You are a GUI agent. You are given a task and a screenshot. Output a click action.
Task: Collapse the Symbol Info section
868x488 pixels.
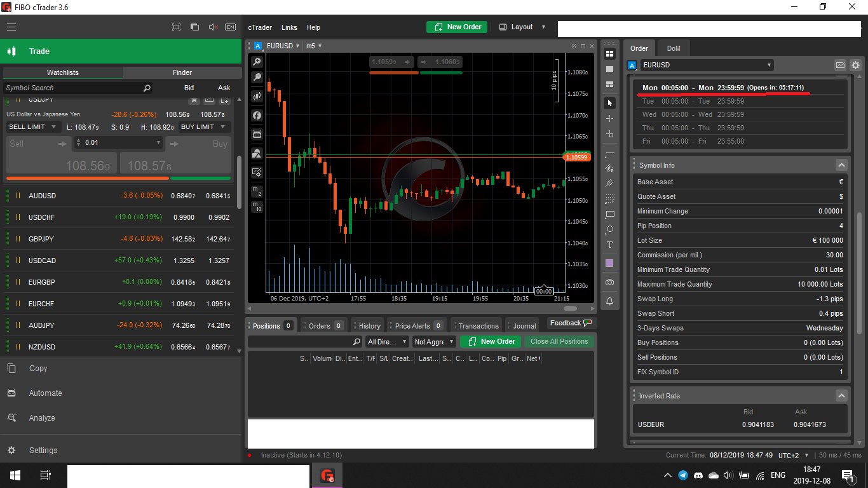click(x=841, y=165)
